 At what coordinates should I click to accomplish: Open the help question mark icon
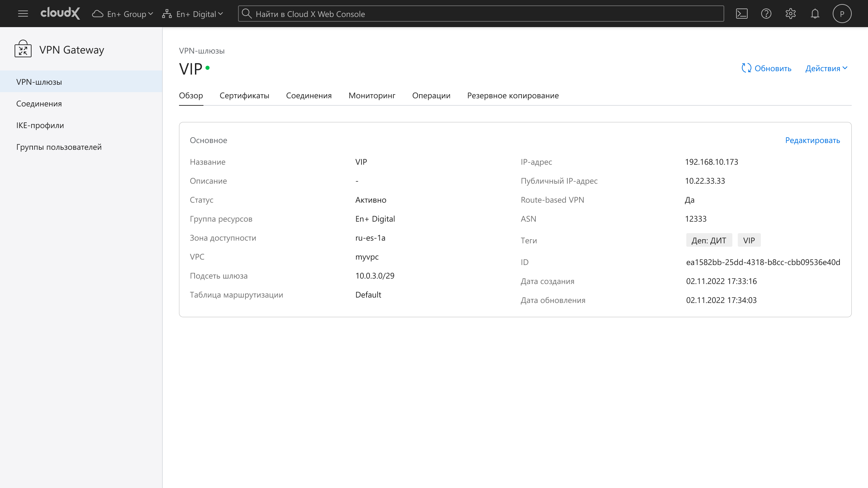766,14
